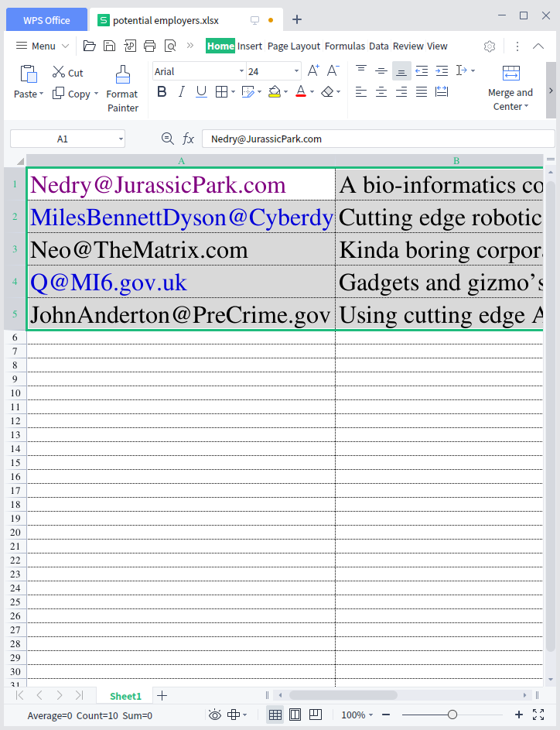
Task: Click the formula bar zoom magnifier icon
Action: [167, 139]
